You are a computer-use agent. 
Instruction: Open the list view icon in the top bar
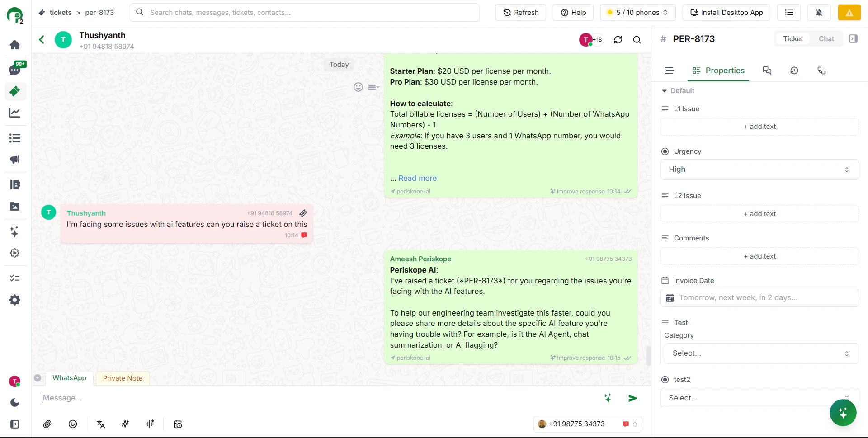pos(789,13)
